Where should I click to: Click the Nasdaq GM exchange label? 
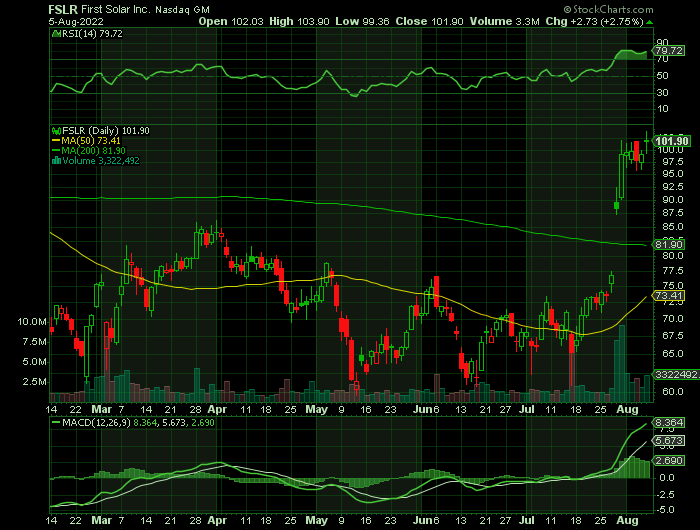click(x=182, y=10)
